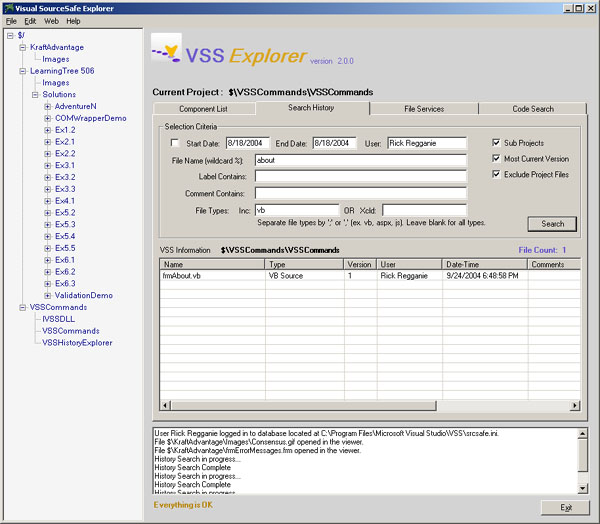Select the VSSCommands child project item

[71, 331]
